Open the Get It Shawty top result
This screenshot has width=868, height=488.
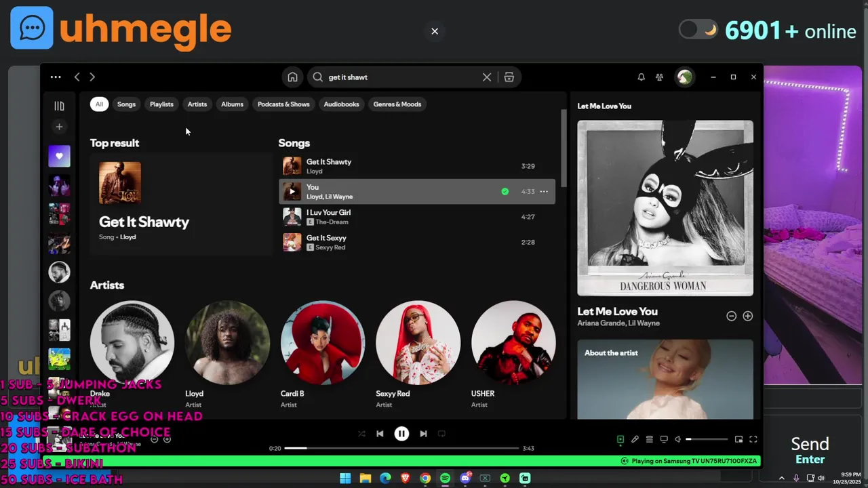click(181, 203)
